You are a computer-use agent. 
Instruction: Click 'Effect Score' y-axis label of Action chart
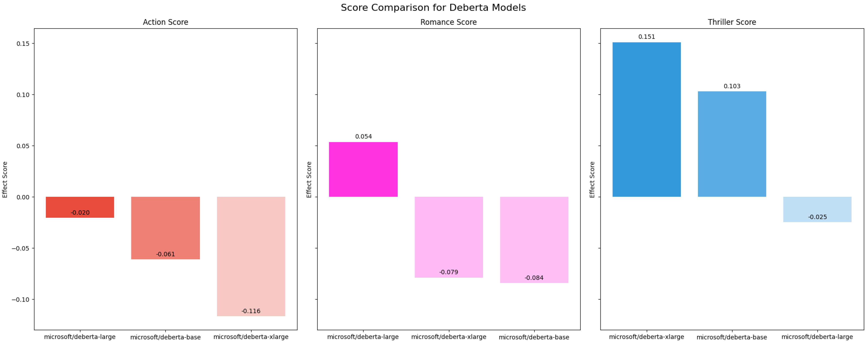(x=5, y=179)
